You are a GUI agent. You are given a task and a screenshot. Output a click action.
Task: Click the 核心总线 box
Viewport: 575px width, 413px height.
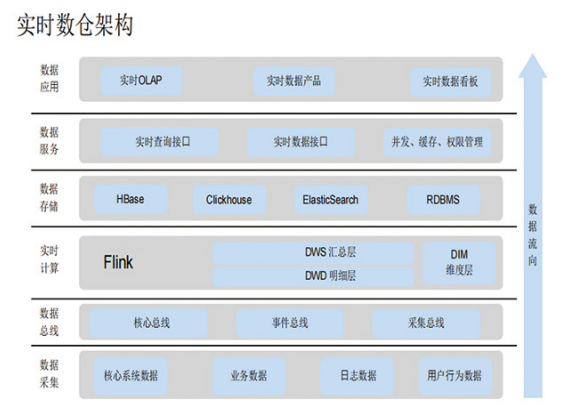149,323
